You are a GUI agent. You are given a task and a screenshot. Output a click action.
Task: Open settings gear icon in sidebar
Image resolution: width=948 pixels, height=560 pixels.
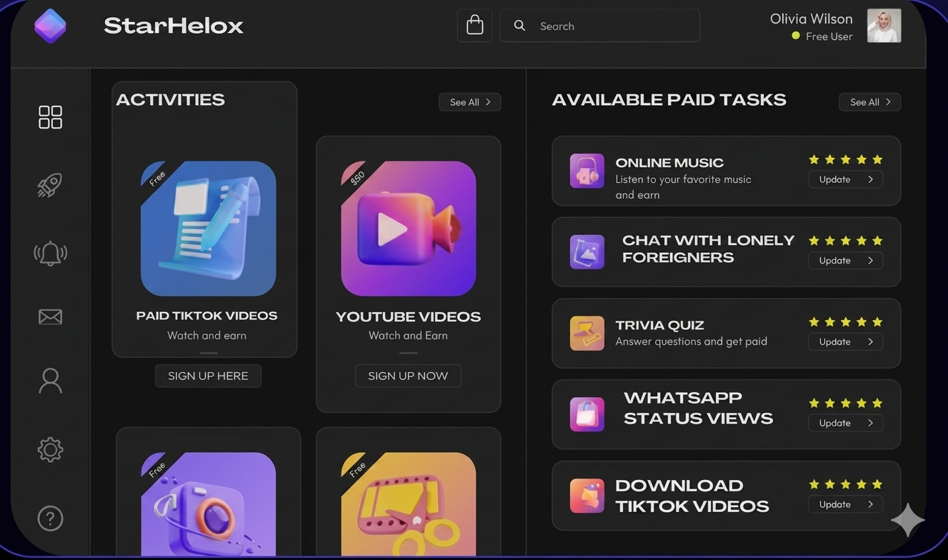tap(50, 449)
